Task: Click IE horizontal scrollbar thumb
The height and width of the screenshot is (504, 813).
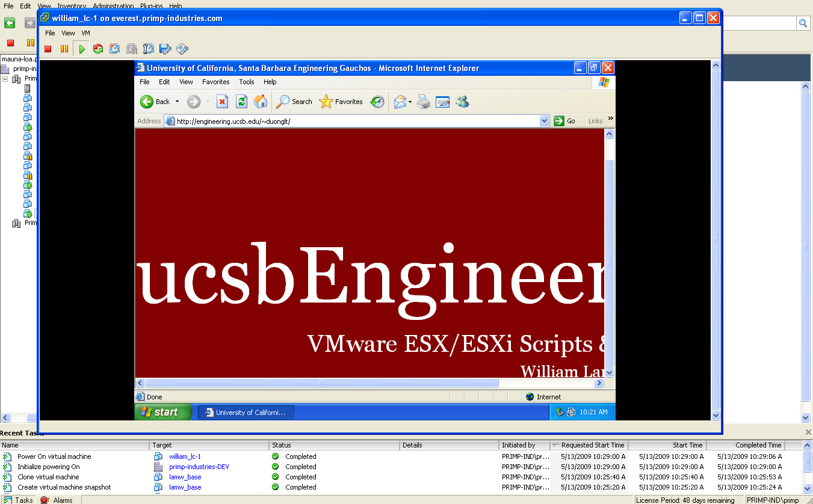Action: (322, 383)
